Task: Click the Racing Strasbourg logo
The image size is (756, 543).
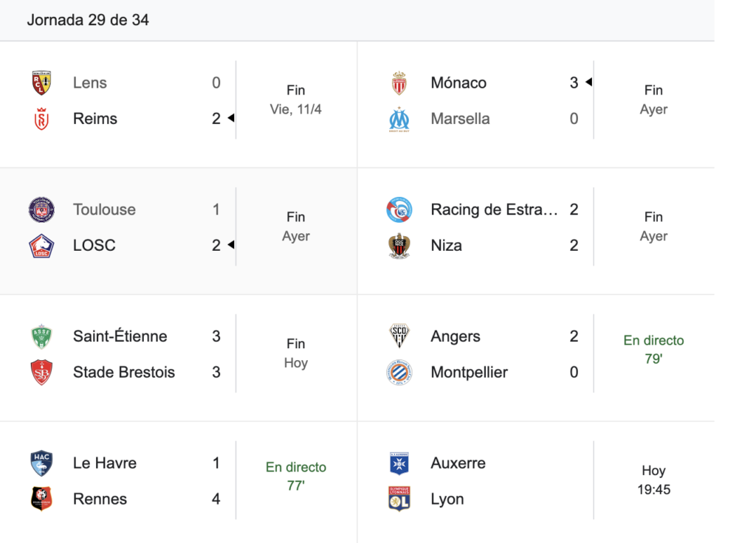Action: point(399,210)
